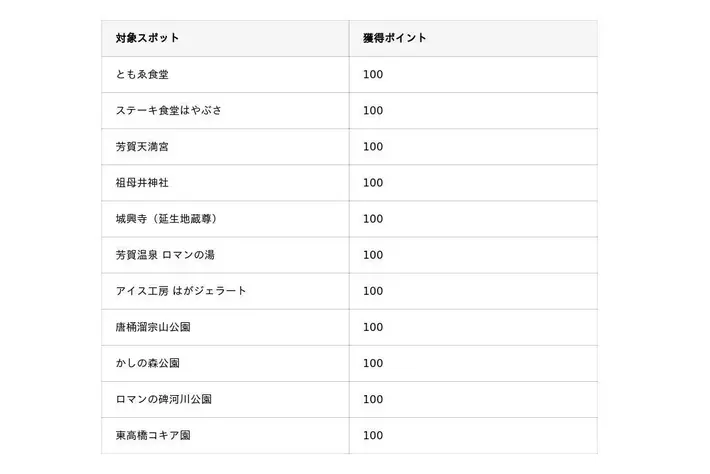Click the points value for 東高橋コキア園
The image size is (710, 474).
[373, 436]
